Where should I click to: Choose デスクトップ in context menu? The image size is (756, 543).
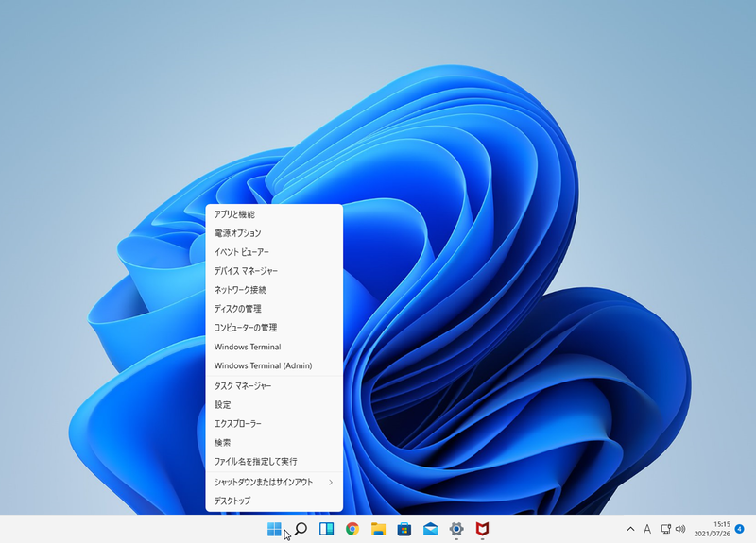pyautogui.click(x=274, y=501)
